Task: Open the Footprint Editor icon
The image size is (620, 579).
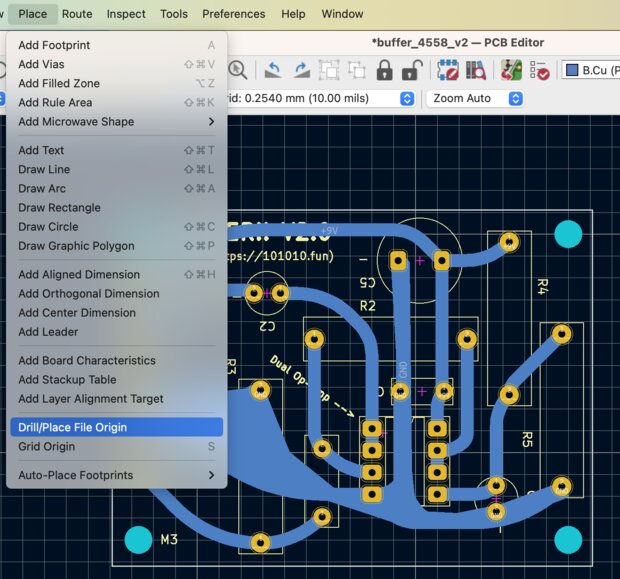Action: pos(448,70)
